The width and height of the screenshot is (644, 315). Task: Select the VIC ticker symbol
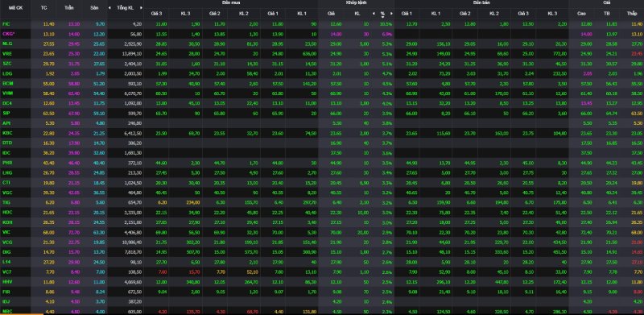click(x=6, y=231)
